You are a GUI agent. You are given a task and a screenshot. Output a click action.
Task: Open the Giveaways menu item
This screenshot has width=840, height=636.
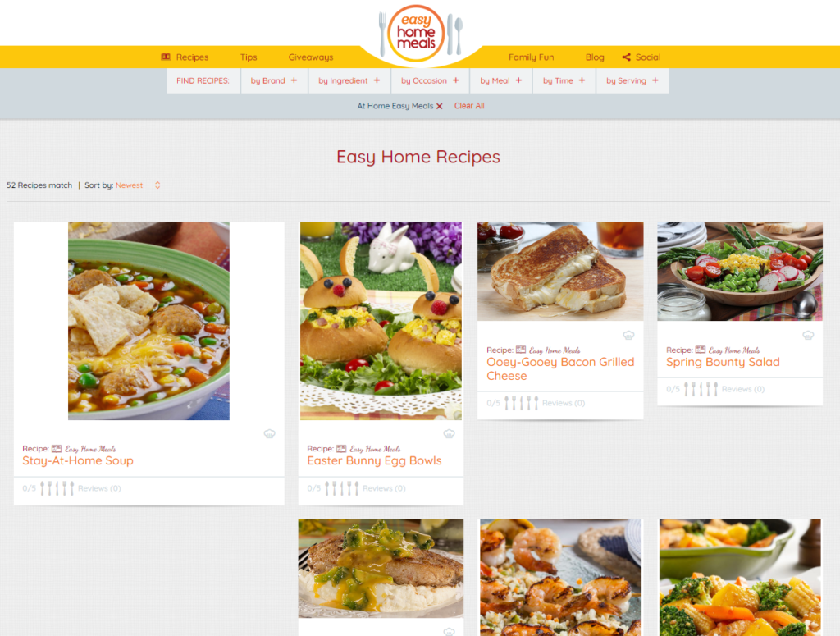pos(311,57)
